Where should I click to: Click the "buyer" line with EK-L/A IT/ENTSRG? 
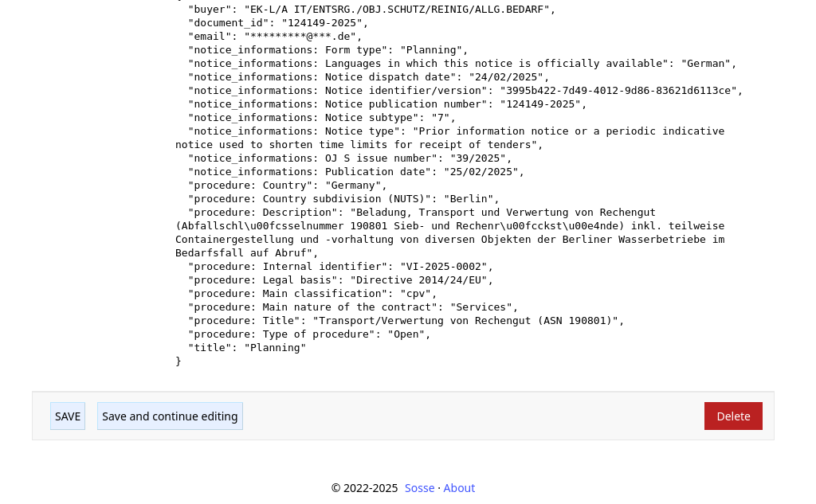[x=372, y=10]
